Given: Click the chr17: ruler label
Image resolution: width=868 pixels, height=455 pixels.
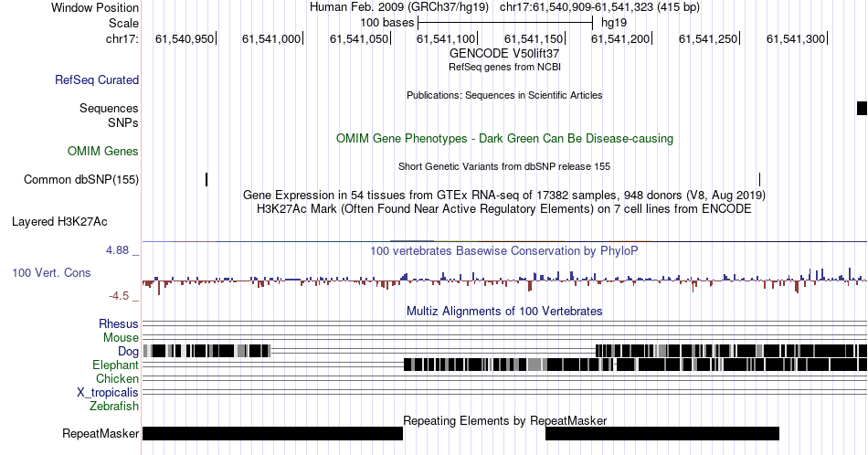Looking at the screenshot, I should pyautogui.click(x=122, y=38).
